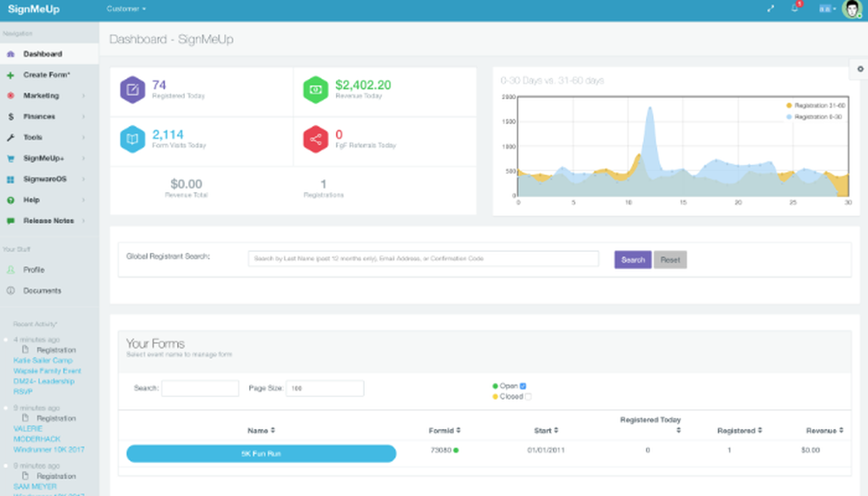The height and width of the screenshot is (496, 868).
Task: Click the blue Form Visits hexagon icon
Action: (x=132, y=139)
